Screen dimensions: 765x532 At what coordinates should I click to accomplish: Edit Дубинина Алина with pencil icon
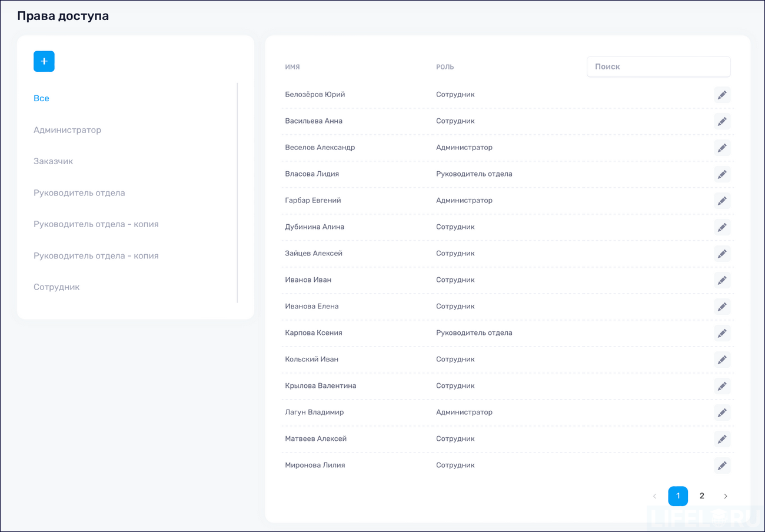pyautogui.click(x=722, y=227)
